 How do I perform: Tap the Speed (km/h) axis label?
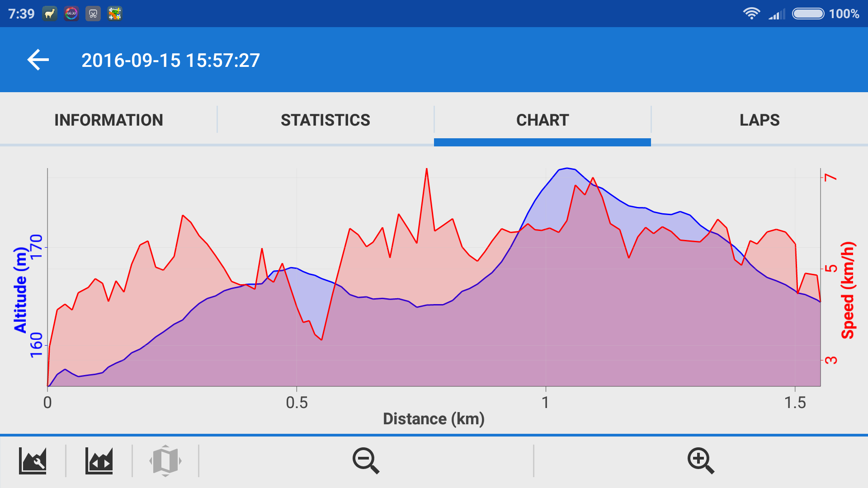(x=848, y=290)
